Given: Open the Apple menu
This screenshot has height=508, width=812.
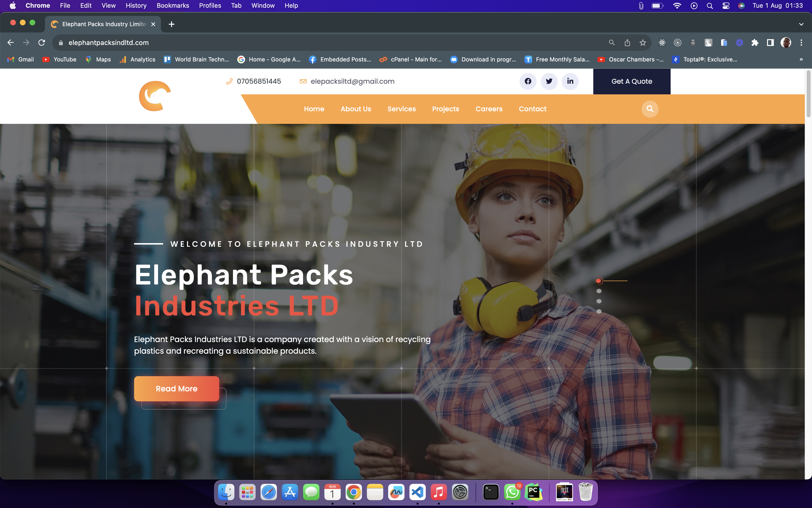Looking at the screenshot, I should tap(13, 5).
